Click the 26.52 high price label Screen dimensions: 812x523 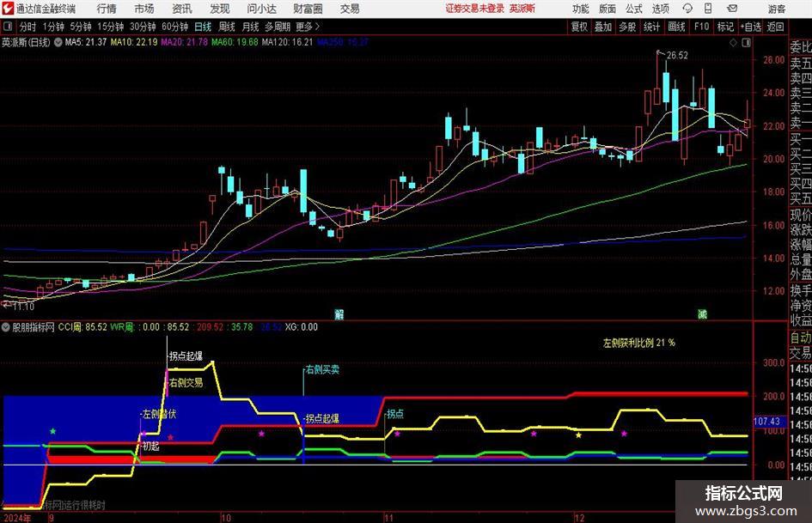click(677, 56)
